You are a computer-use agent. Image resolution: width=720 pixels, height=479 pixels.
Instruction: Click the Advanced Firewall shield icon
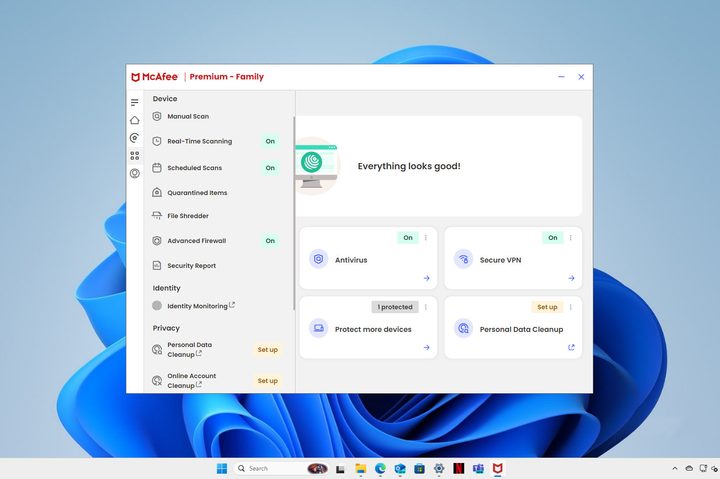(x=157, y=240)
